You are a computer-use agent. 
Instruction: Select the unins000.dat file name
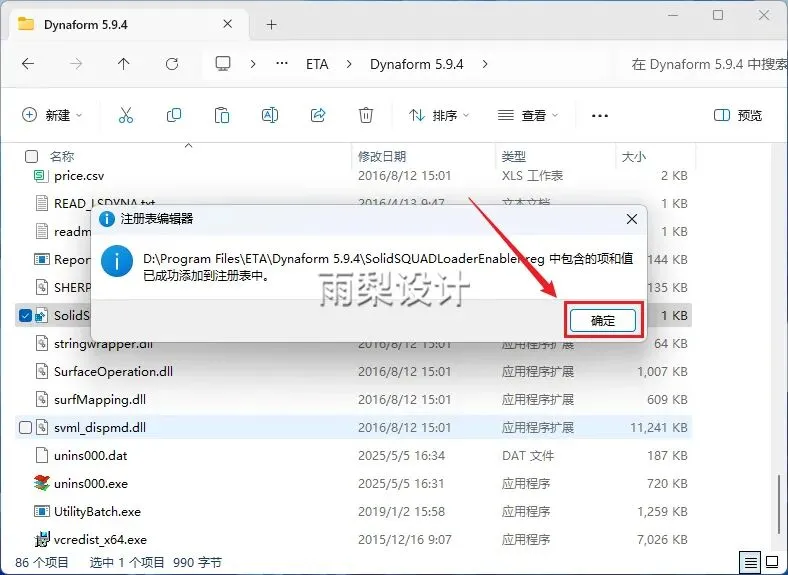90,455
